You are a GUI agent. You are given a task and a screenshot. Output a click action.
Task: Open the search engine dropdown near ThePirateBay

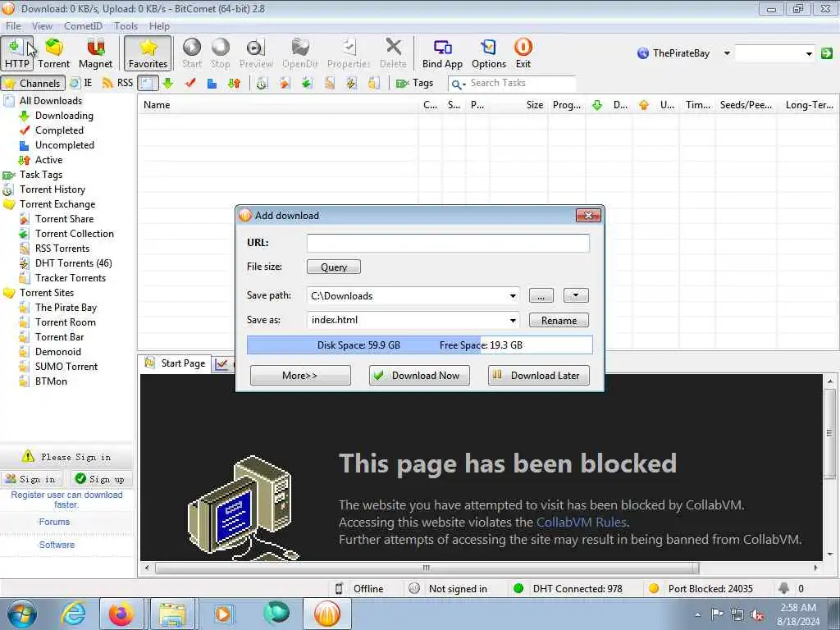[x=727, y=53]
